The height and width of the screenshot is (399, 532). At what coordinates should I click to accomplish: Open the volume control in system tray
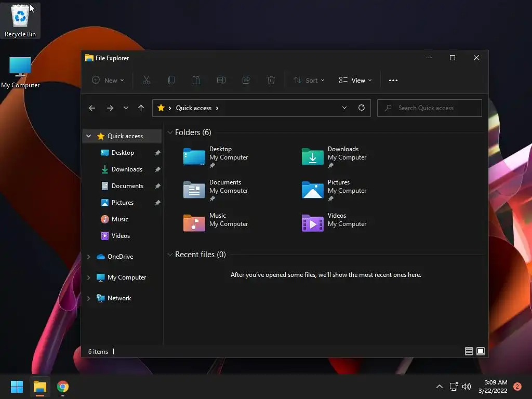click(467, 387)
